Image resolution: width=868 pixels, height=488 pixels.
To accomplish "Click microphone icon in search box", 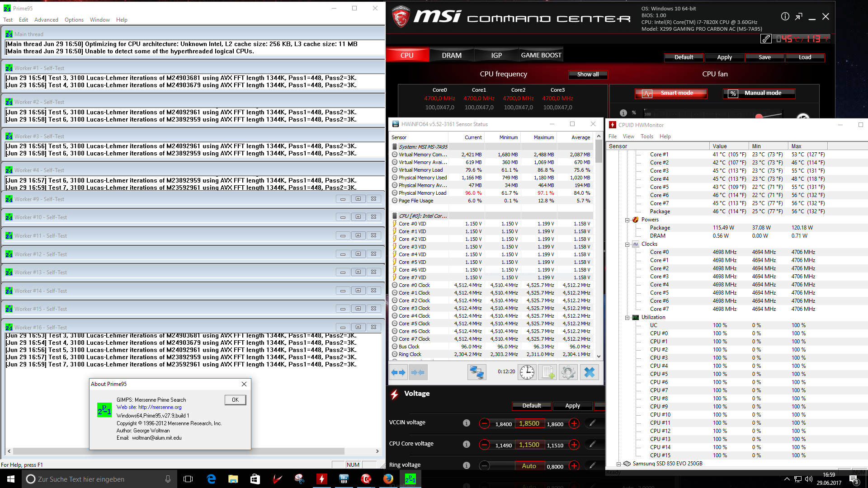I will (x=168, y=479).
